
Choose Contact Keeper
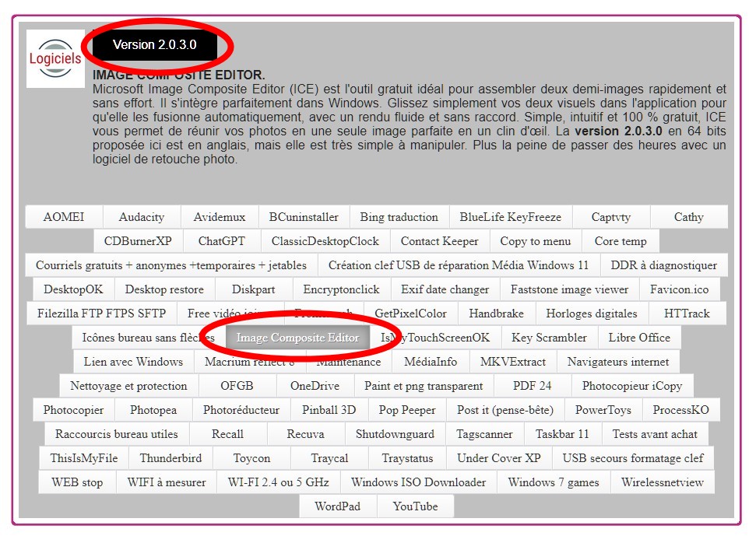[x=440, y=241]
